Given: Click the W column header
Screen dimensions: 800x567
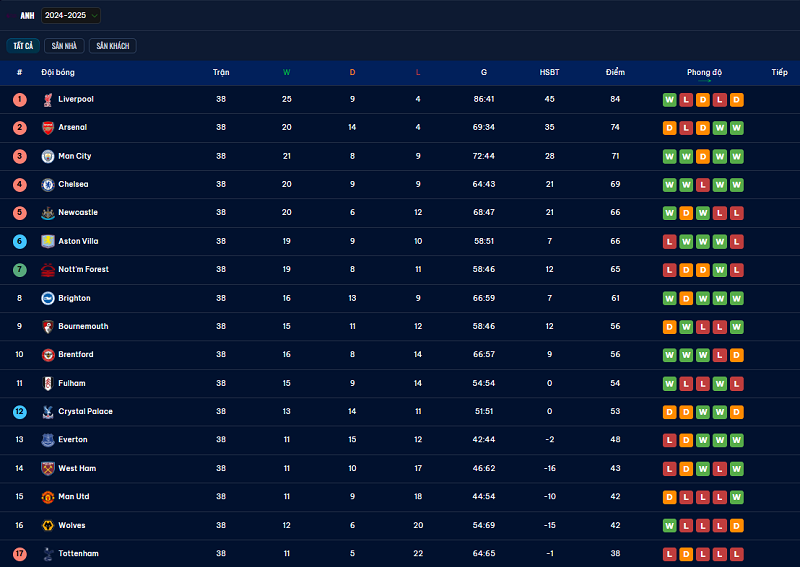Looking at the screenshot, I should pos(287,72).
